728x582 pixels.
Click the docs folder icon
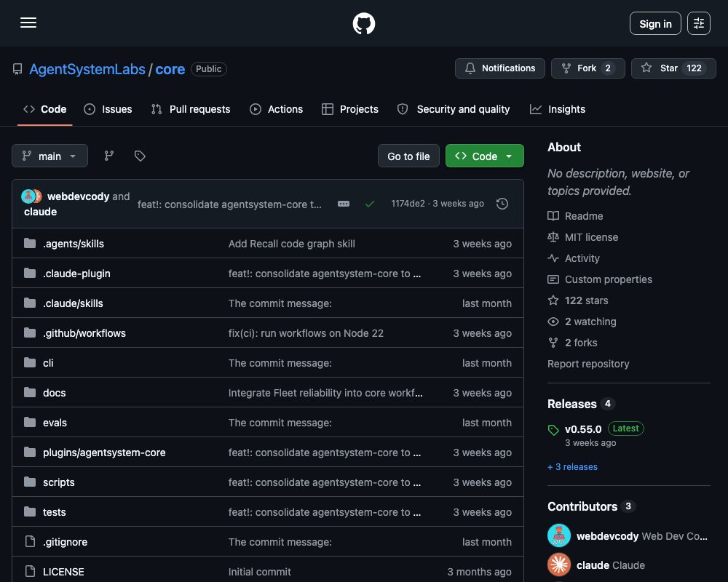30,392
